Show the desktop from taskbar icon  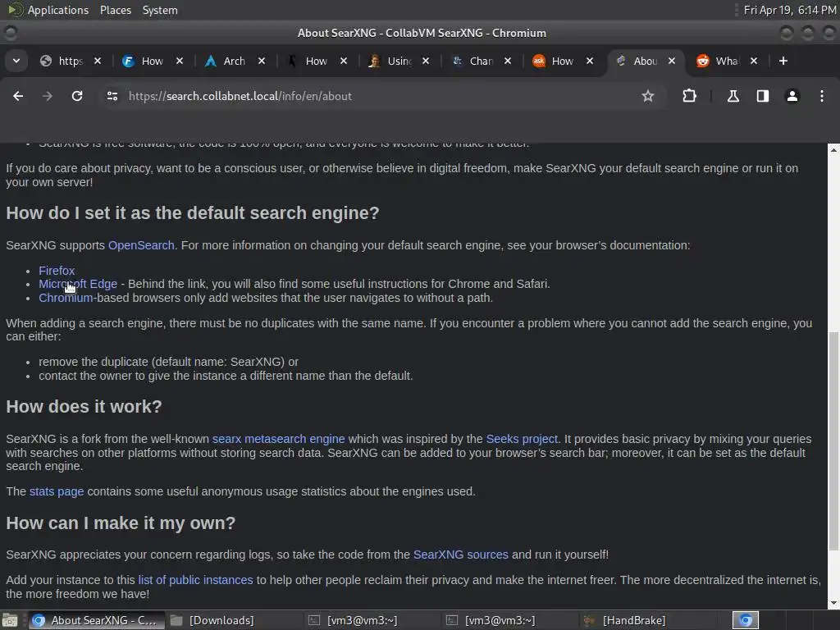pyautogui.click(x=10, y=620)
